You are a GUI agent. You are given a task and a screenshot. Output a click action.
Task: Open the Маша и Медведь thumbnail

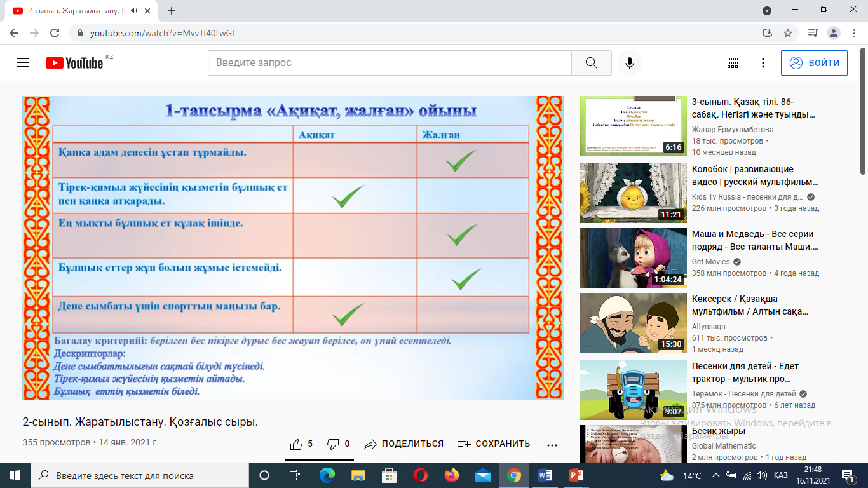click(x=634, y=257)
